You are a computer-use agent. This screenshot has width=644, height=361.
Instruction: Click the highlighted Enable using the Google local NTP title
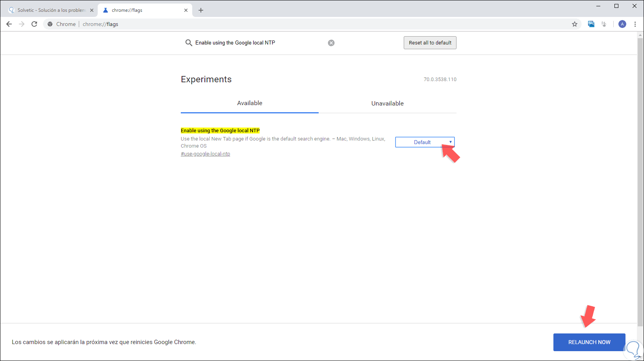click(x=220, y=130)
